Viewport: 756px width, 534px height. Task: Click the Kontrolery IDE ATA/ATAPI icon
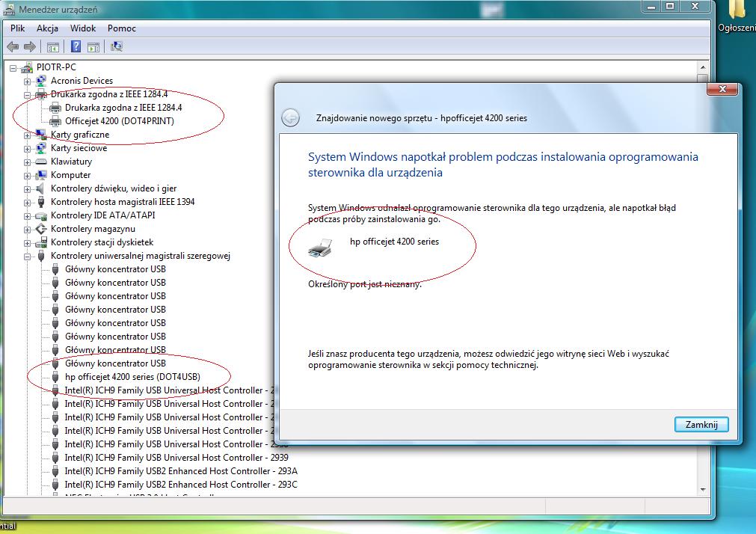pyautogui.click(x=41, y=215)
